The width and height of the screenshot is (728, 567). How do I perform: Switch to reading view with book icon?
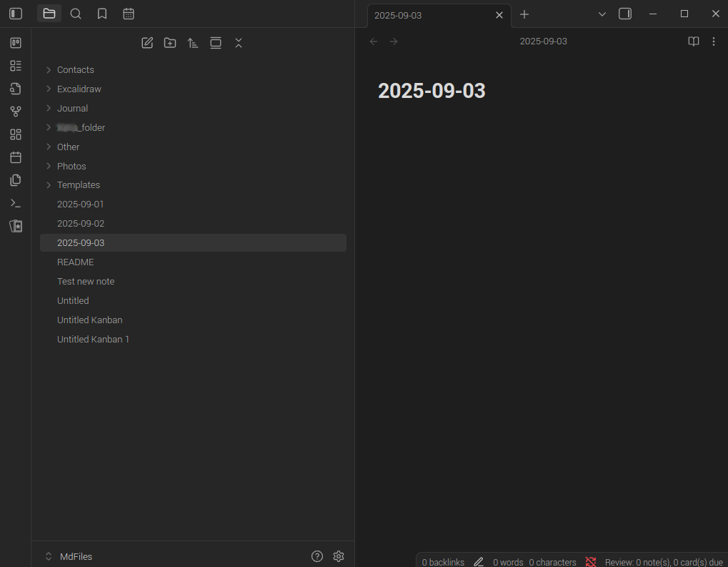pyautogui.click(x=693, y=41)
